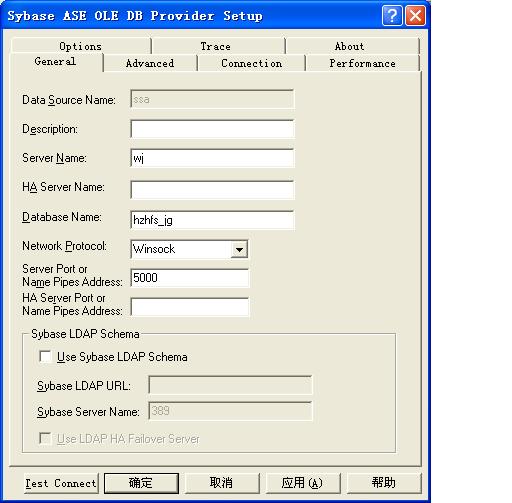This screenshot has width=512, height=503.
Task: Click the Database Name field with hzhfs_jg
Action: [212, 220]
